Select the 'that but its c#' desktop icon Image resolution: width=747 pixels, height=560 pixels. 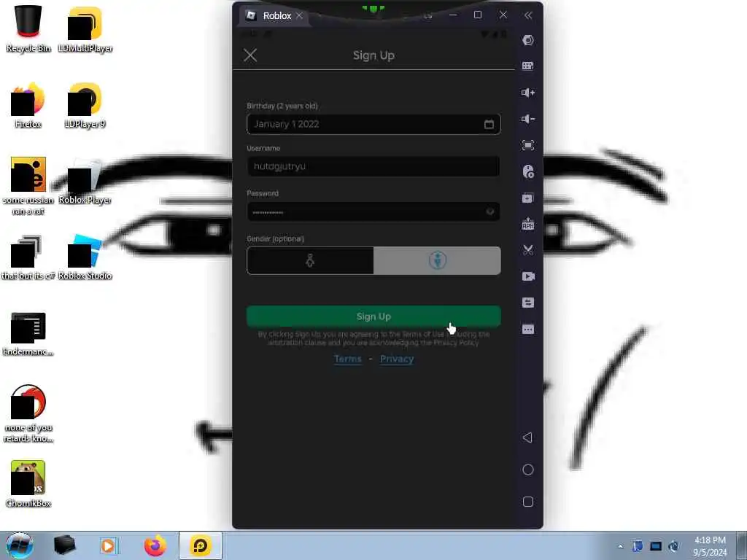coord(28,257)
